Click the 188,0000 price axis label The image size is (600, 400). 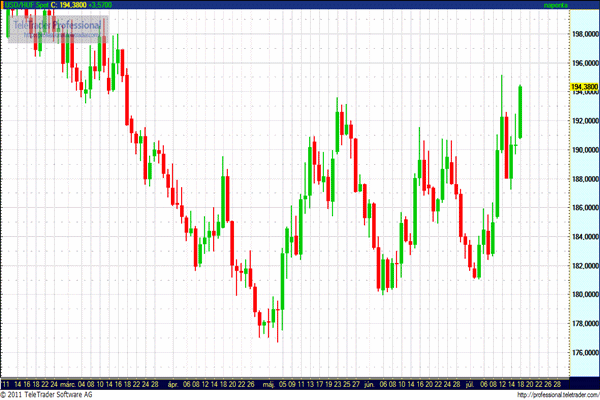point(585,179)
